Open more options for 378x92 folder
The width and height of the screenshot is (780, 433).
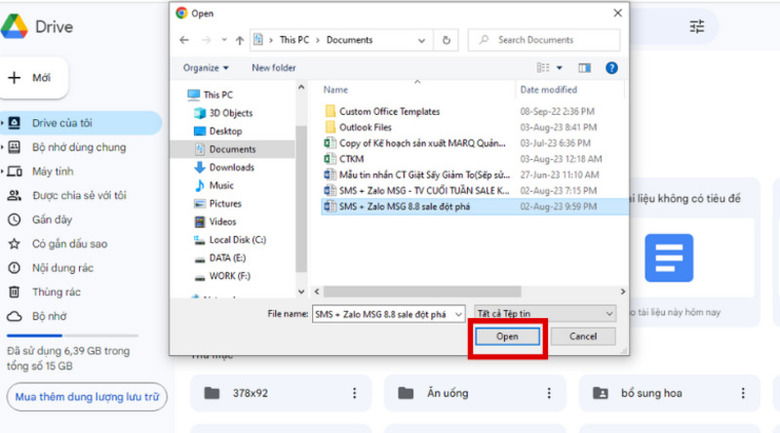354,393
